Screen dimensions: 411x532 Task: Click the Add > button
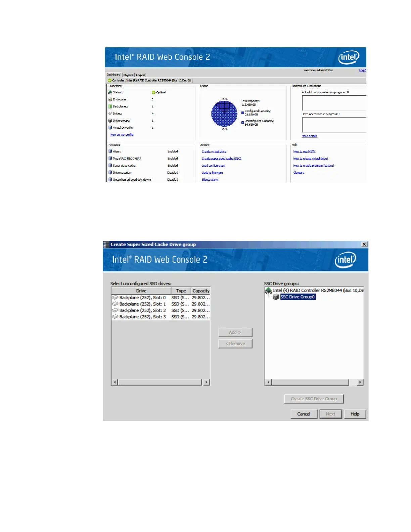pos(235,332)
